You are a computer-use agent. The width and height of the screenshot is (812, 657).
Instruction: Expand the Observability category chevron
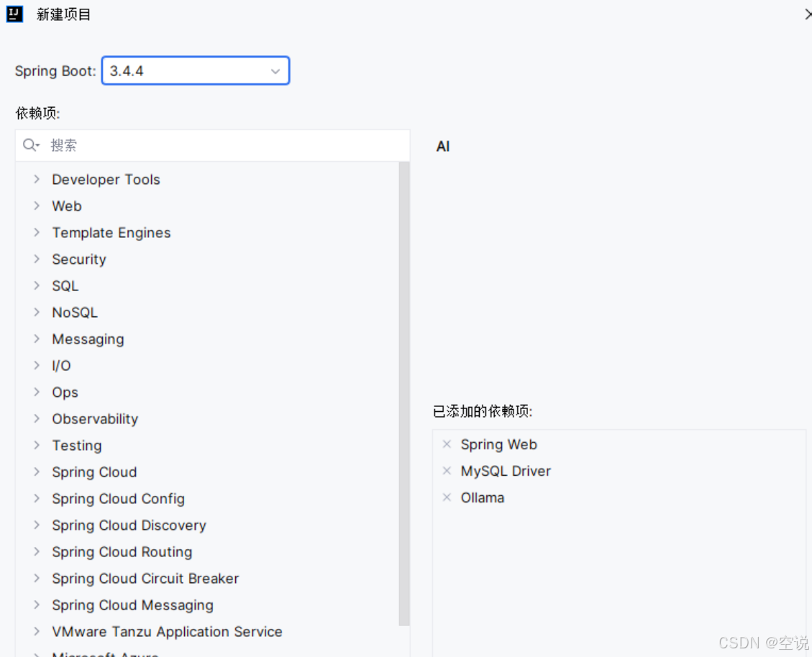[37, 418]
